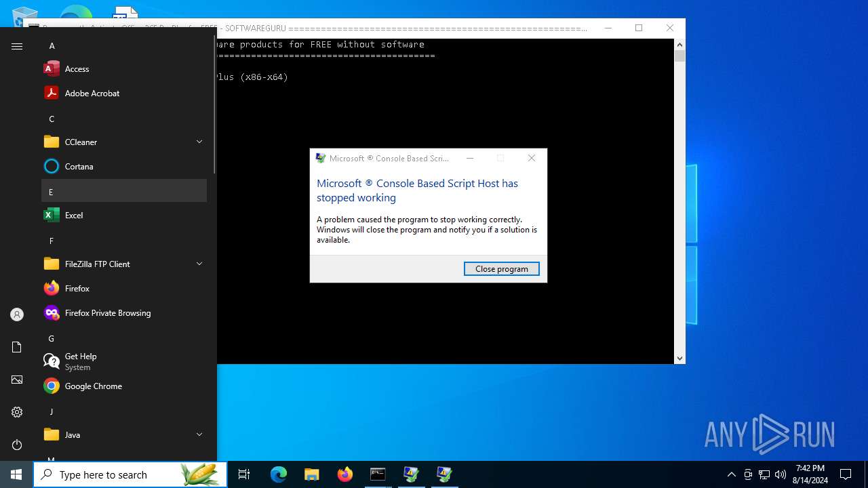Expand the Java folder chevron
This screenshot has width=868, height=488.
[x=199, y=434]
